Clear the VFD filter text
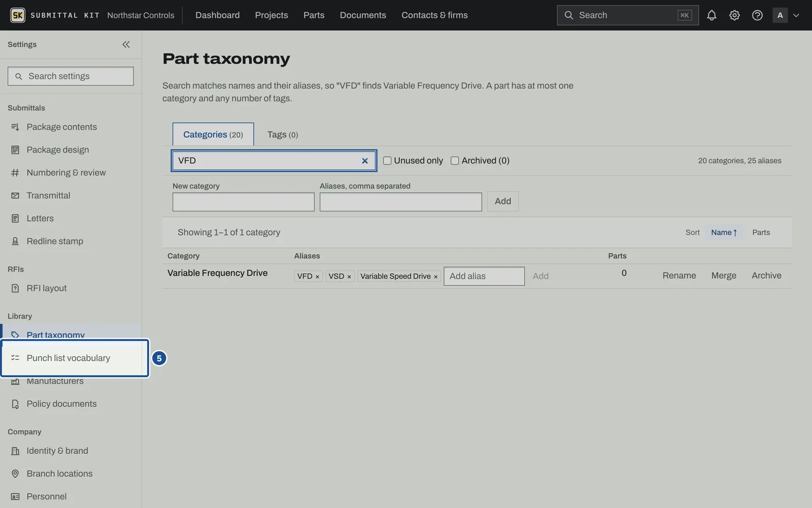The image size is (812, 508). pyautogui.click(x=364, y=161)
